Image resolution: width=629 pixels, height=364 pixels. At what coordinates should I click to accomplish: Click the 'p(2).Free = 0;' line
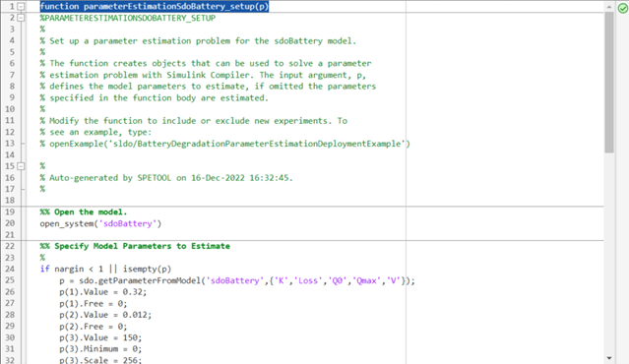click(x=94, y=327)
